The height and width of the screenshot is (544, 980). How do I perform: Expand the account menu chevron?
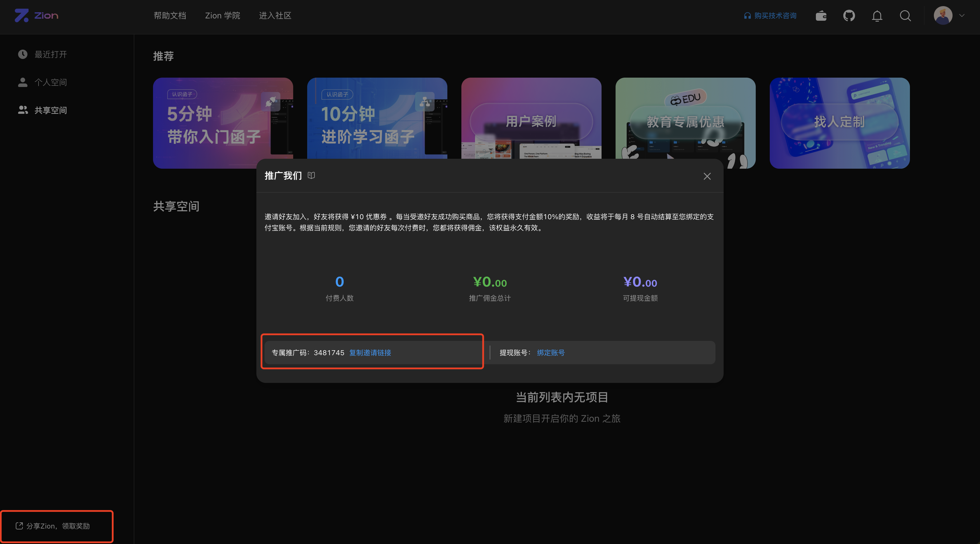(x=962, y=15)
